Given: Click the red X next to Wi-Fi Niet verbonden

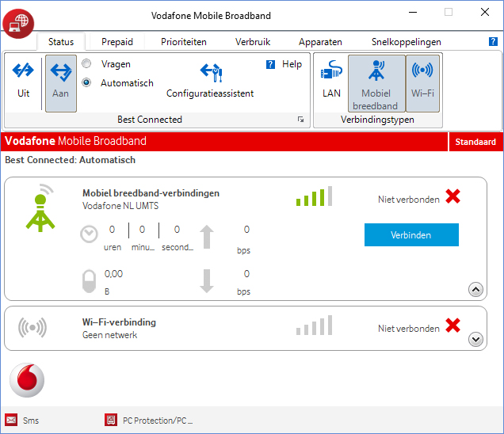Looking at the screenshot, I should [453, 325].
